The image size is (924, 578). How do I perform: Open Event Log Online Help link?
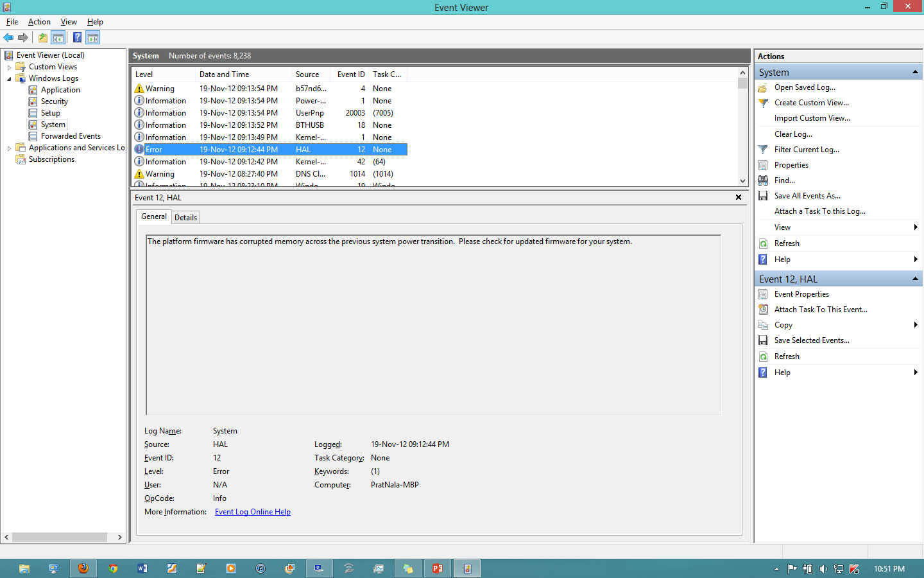pos(253,512)
